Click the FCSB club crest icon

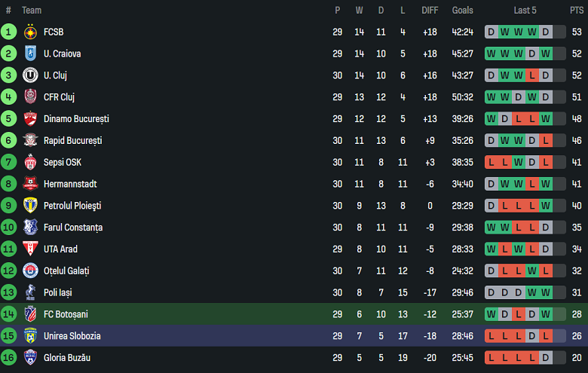[30, 32]
